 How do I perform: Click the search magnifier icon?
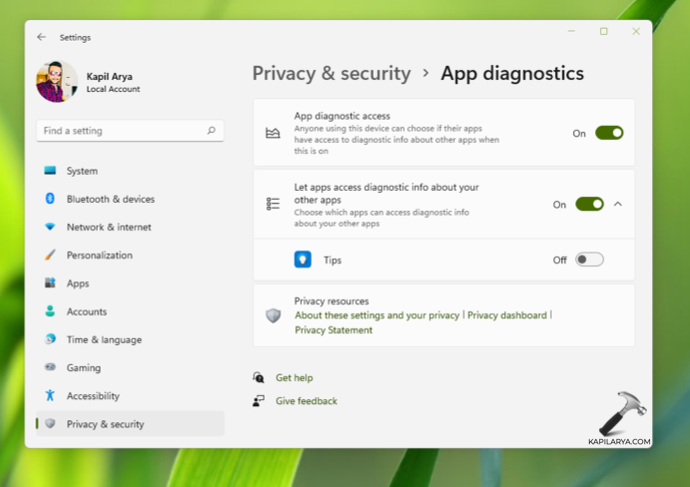click(x=211, y=131)
